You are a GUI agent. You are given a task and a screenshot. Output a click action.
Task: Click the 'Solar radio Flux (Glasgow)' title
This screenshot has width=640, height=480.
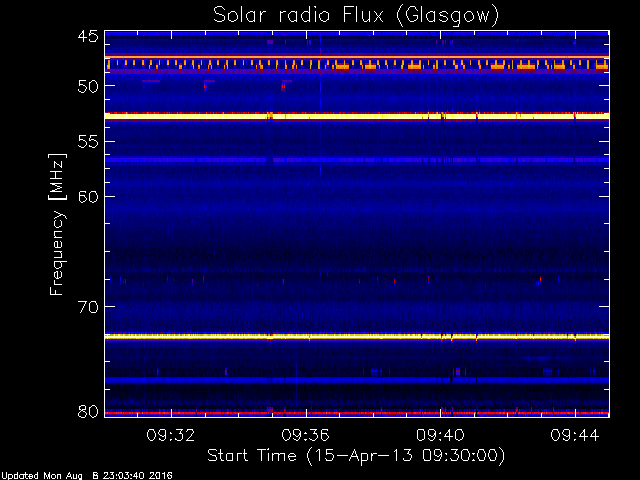(x=356, y=16)
